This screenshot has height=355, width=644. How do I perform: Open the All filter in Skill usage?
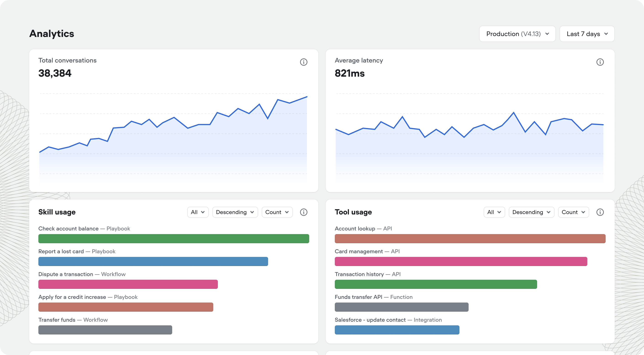tap(198, 212)
